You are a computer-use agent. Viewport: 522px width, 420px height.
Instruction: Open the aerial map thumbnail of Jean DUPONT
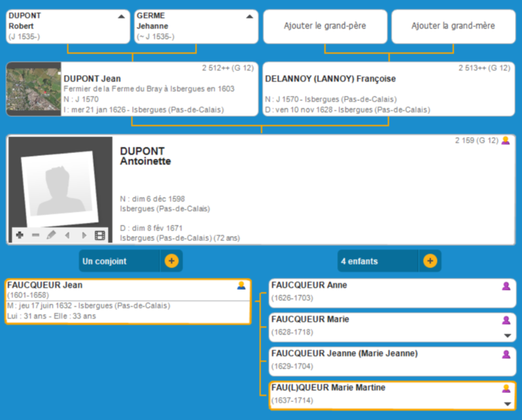[33, 90]
